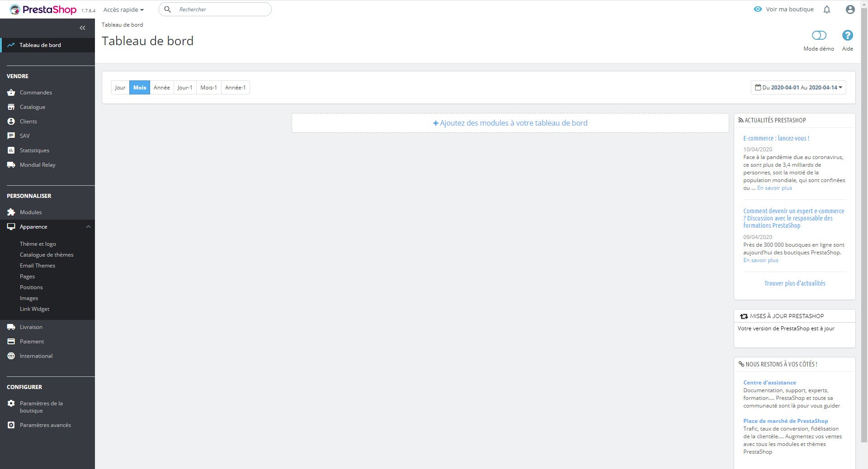868x469 pixels.
Task: Open Comment devenir un expert e-commerce article
Action: 794,218
